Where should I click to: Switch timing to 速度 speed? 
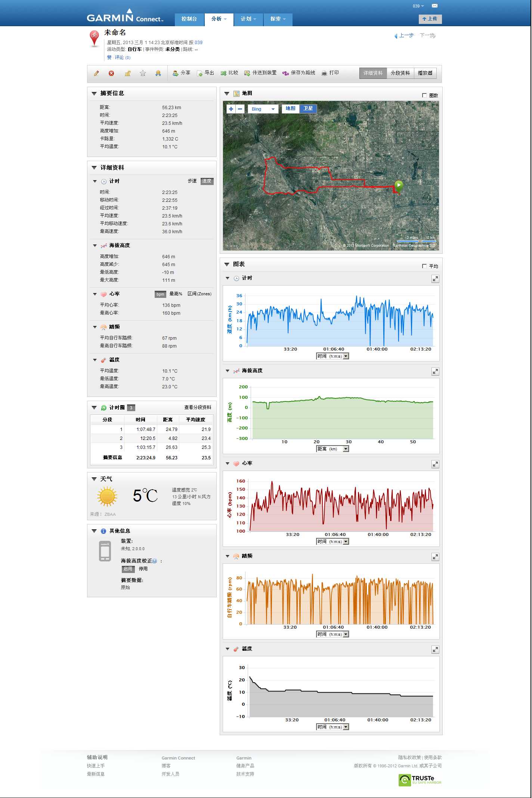(x=207, y=181)
